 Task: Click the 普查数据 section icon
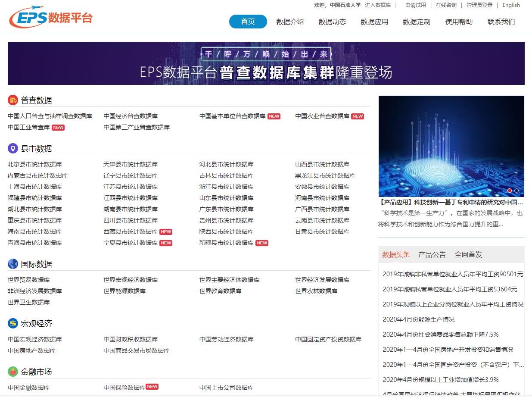point(13,100)
